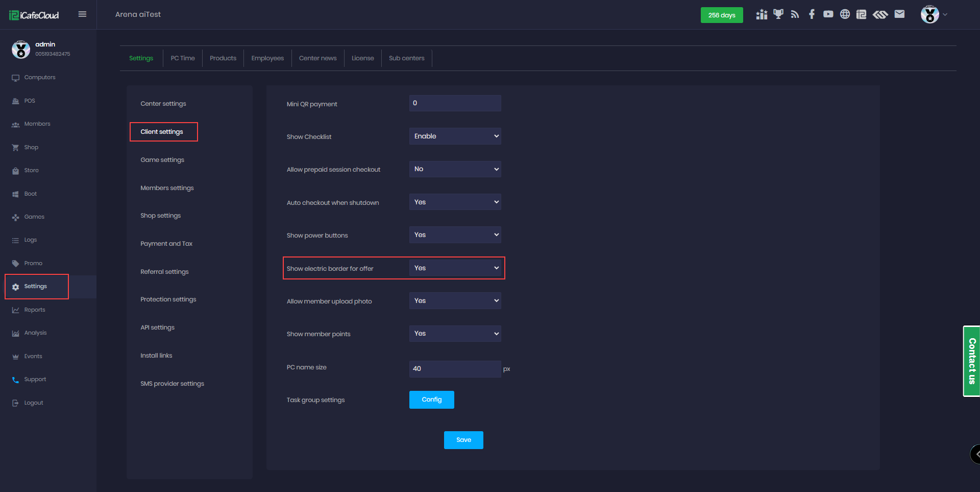Viewport: 980px width, 492px height.
Task: Click the YouTube icon in header
Action: tap(828, 14)
